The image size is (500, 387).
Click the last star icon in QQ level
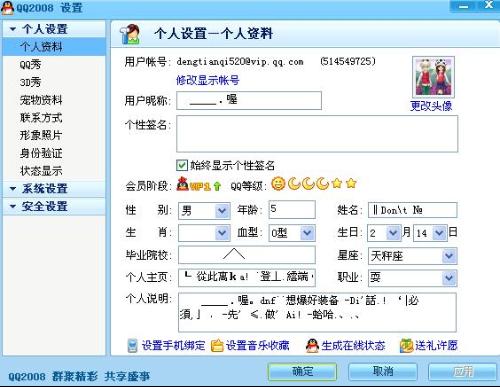[351, 183]
